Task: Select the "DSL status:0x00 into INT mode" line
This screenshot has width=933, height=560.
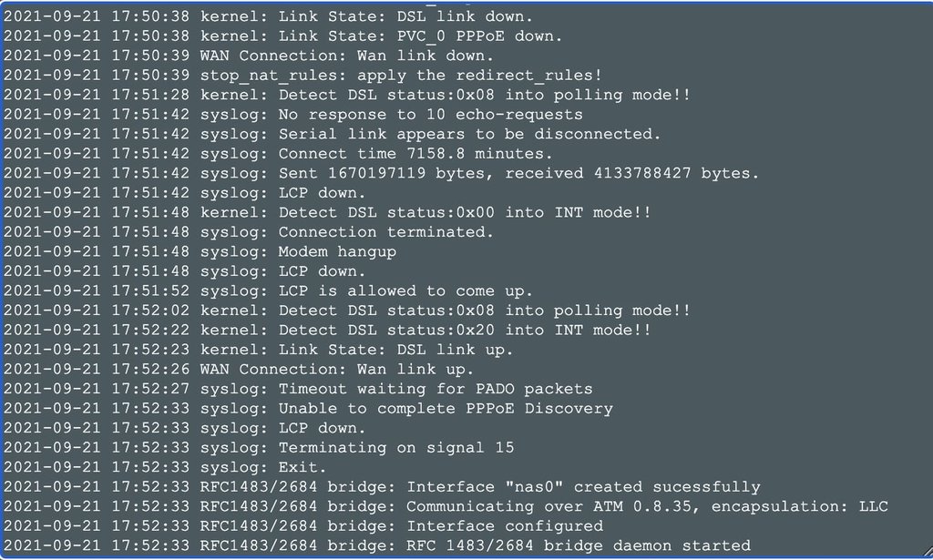Action: [x=327, y=212]
